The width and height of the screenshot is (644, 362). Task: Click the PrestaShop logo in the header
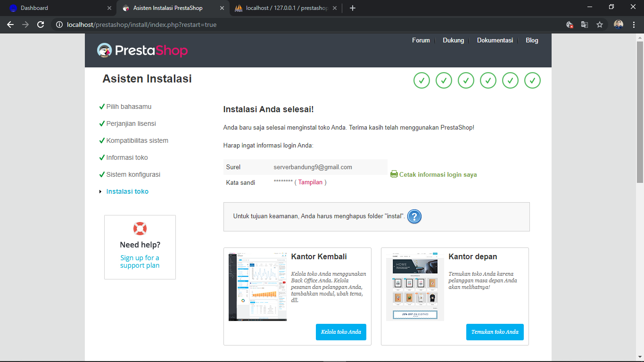point(142,50)
